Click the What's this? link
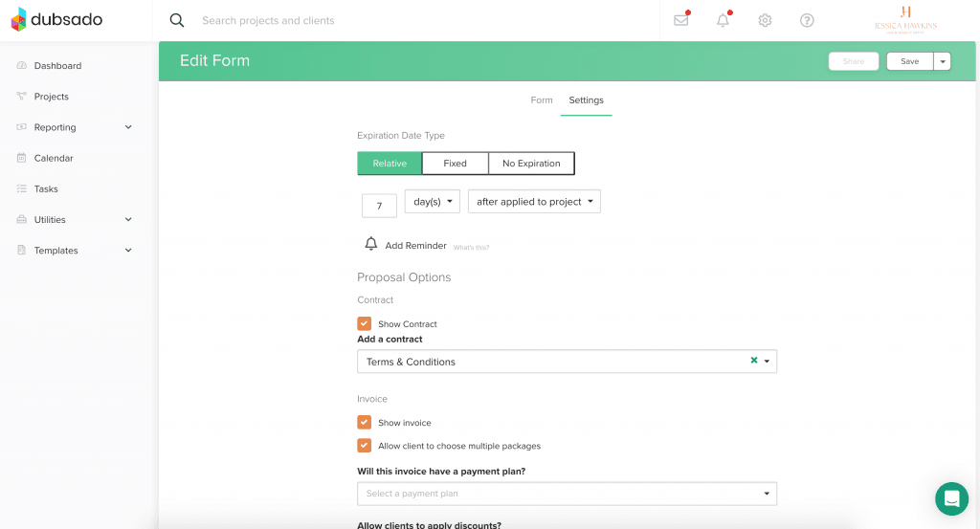The height and width of the screenshot is (529, 980). (x=471, y=248)
